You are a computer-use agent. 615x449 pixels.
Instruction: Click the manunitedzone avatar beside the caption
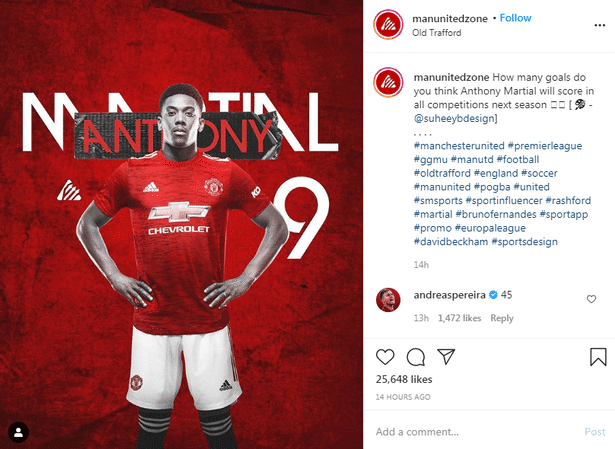388,82
